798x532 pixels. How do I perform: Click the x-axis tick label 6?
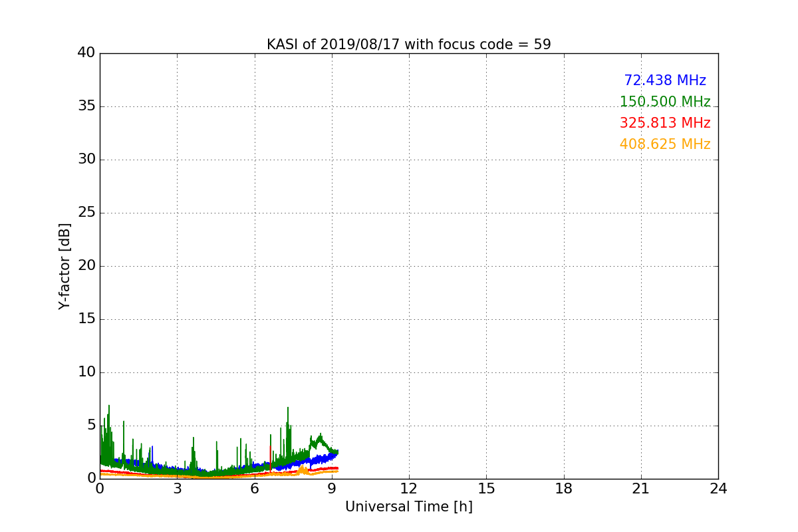tap(255, 488)
